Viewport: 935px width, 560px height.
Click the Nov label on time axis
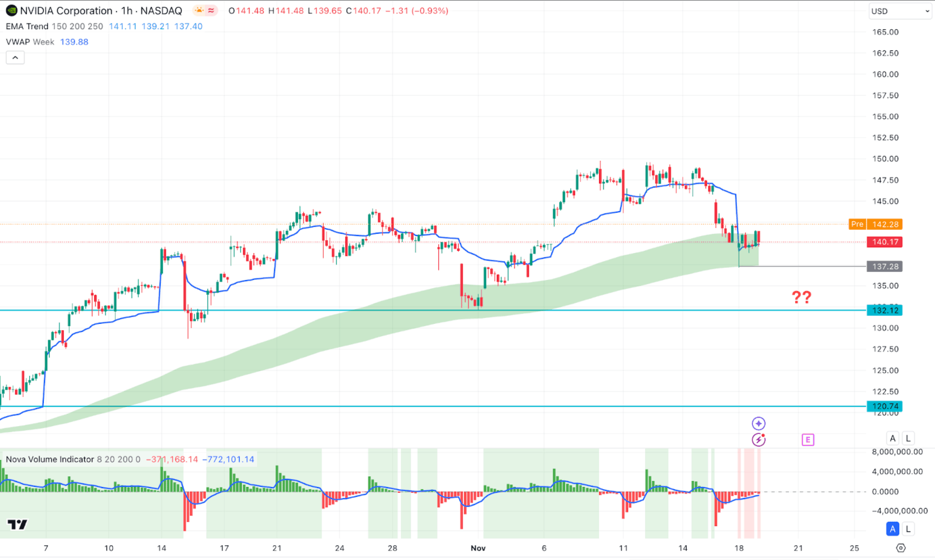(478, 548)
